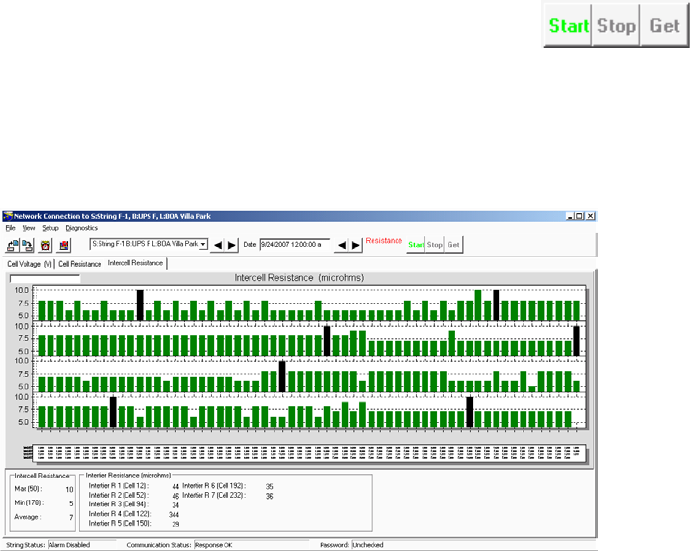The width and height of the screenshot is (690, 551).
Task: Open the string selection dropdown
Action: click(x=203, y=244)
